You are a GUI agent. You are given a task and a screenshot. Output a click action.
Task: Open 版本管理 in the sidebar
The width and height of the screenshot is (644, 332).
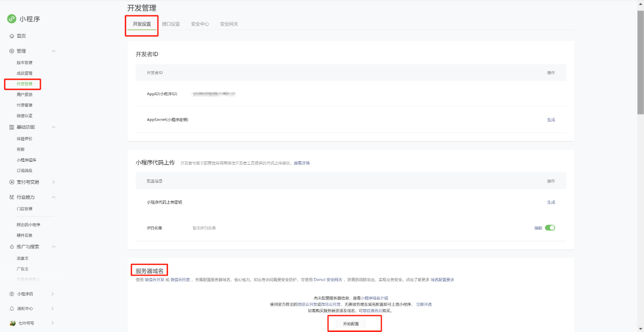(25, 63)
